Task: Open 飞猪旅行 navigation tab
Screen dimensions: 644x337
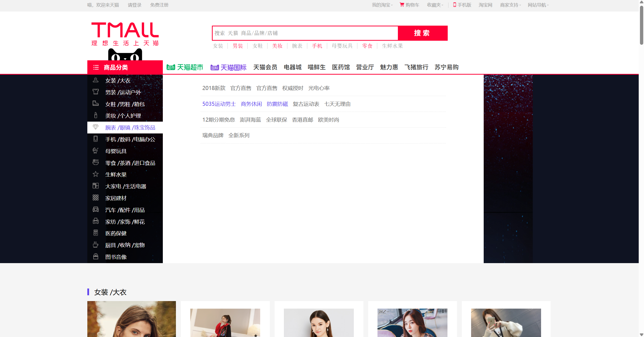Action: pyautogui.click(x=416, y=67)
